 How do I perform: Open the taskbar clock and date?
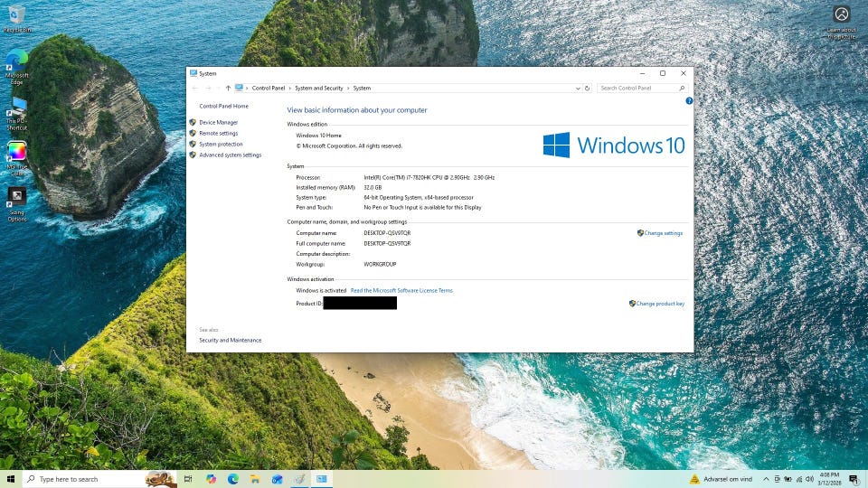click(829, 479)
